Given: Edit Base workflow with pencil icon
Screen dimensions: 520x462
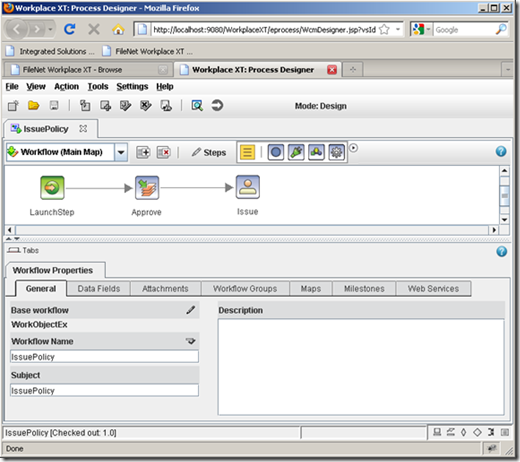Looking at the screenshot, I should coord(191,310).
